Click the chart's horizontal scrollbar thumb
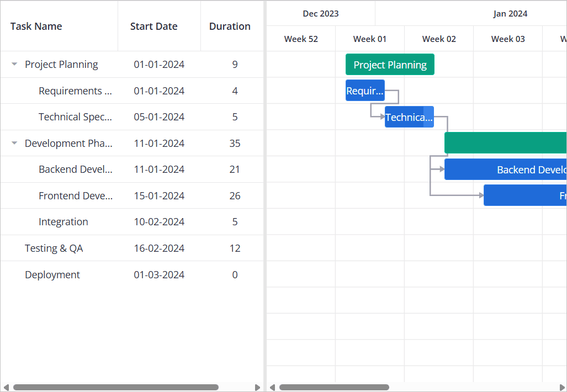This screenshot has height=392, width=567. pos(334,388)
